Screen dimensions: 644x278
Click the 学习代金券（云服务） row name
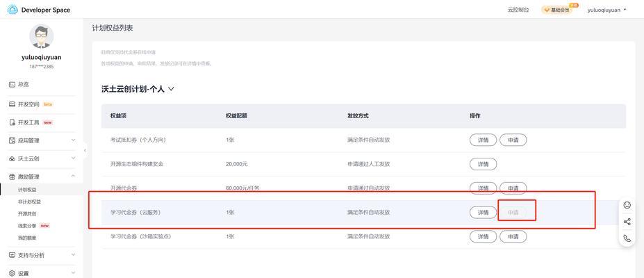point(135,212)
